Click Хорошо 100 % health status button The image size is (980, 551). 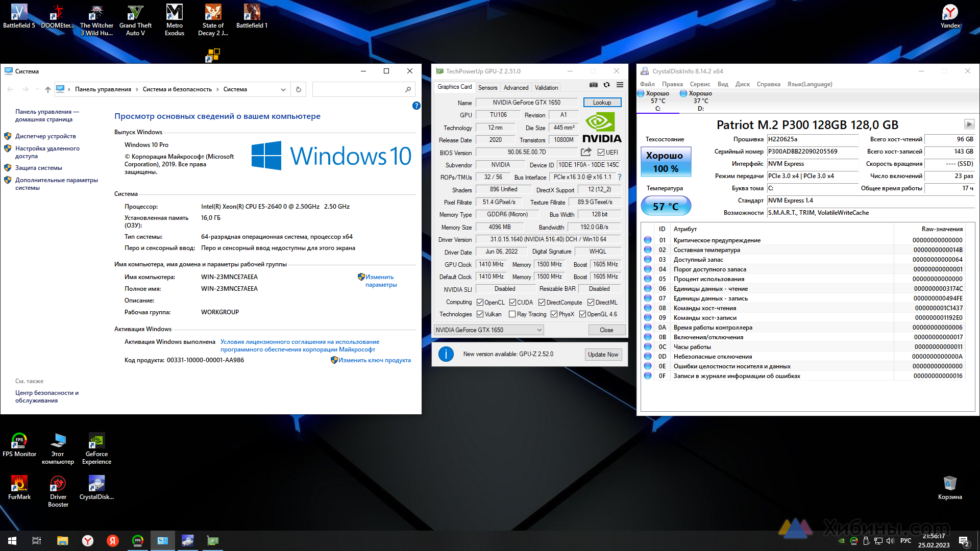(x=666, y=162)
